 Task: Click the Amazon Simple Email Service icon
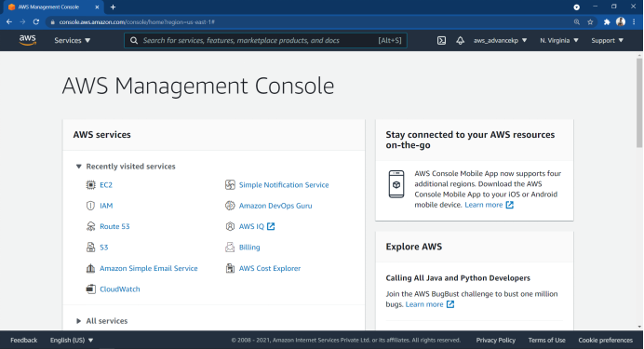pos(90,268)
